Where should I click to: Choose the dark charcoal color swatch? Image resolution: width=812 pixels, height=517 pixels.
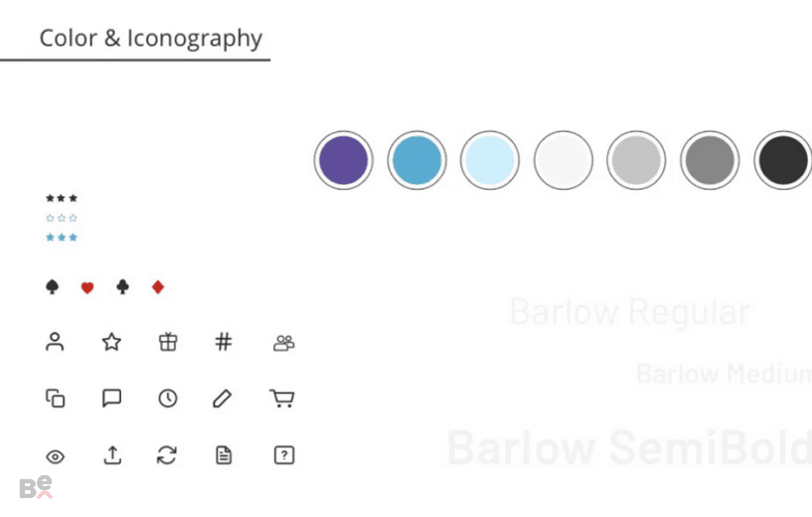click(783, 160)
